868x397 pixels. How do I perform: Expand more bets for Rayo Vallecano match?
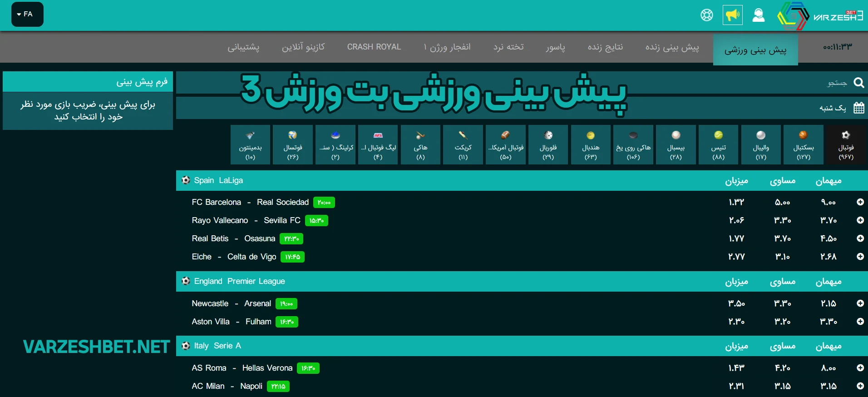pos(860,220)
